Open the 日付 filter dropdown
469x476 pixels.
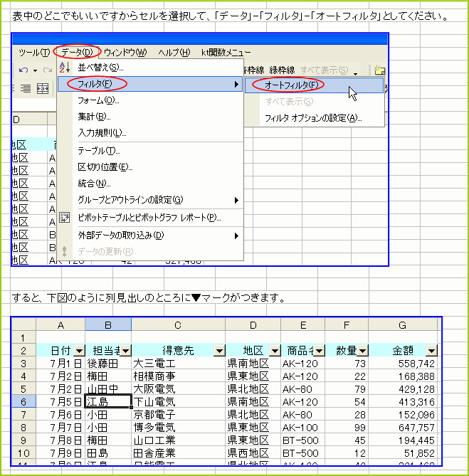point(79,351)
